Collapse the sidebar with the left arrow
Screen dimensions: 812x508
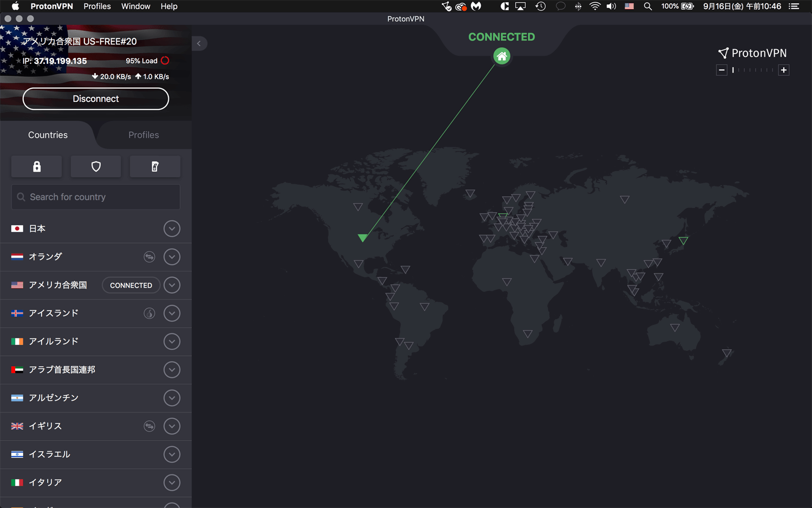coord(199,43)
